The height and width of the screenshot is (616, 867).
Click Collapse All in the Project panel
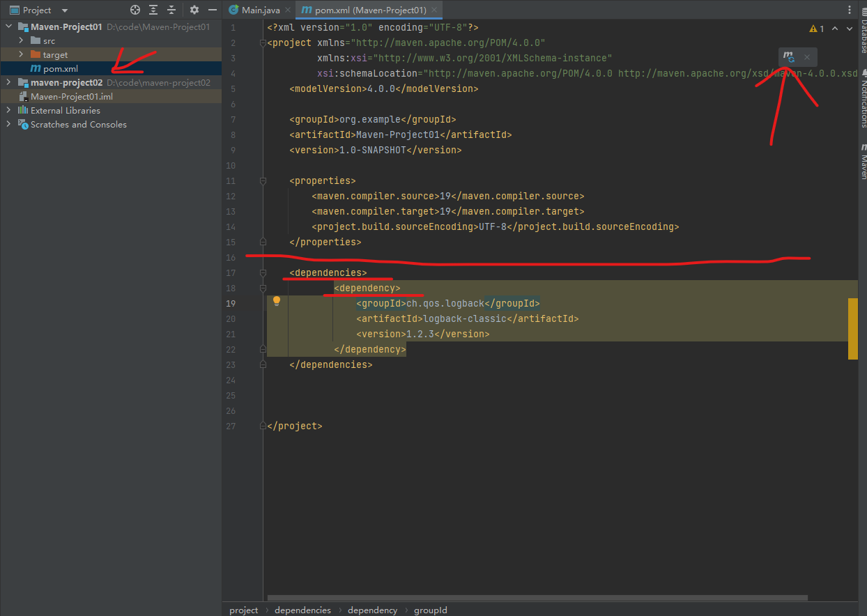tap(171, 10)
